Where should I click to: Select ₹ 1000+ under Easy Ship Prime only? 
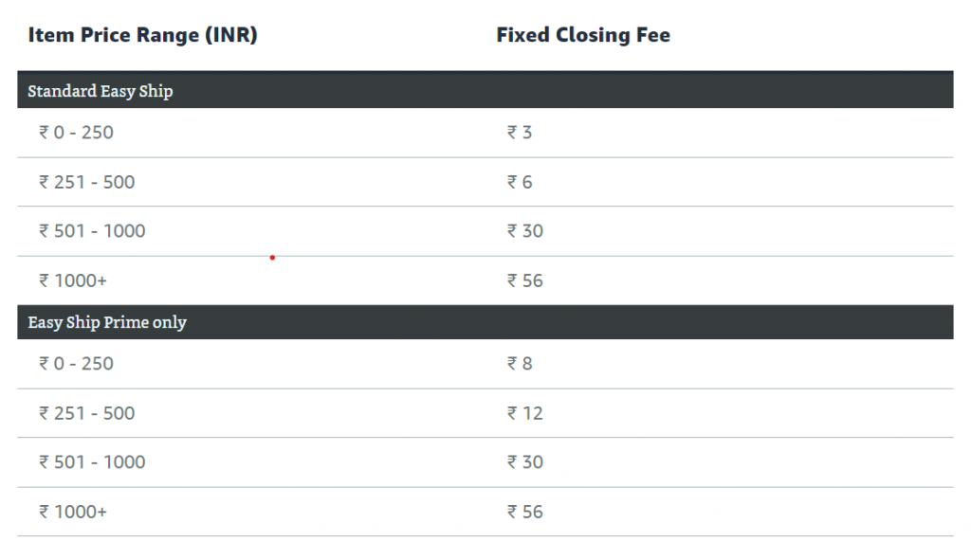[73, 512]
